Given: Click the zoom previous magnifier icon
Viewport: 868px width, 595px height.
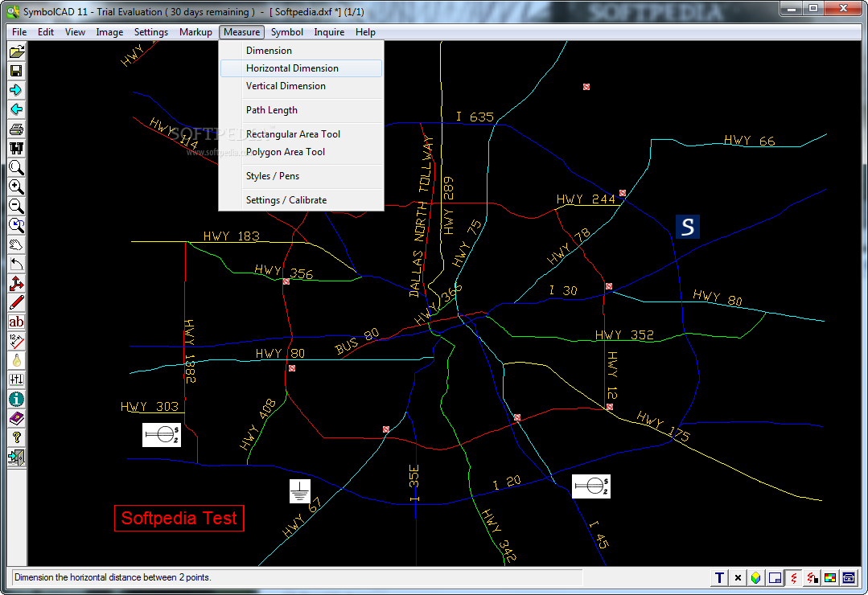Looking at the screenshot, I should 17,226.
